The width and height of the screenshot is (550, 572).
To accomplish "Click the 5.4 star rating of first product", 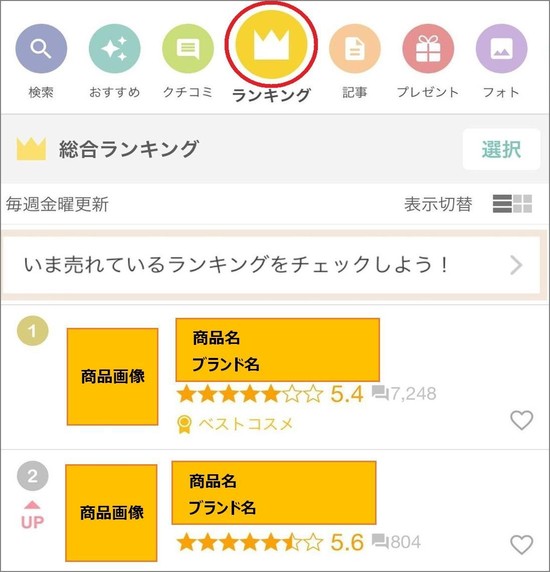I will pos(270,394).
